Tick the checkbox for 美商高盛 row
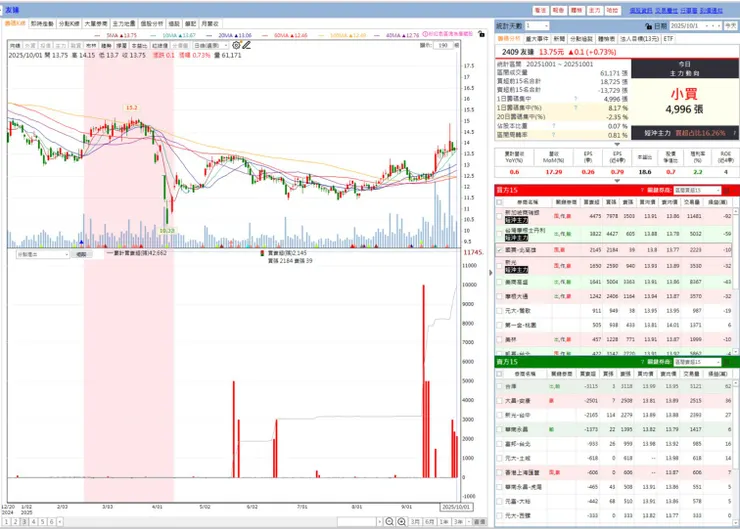Image resolution: width=740 pixels, height=529 pixels. [x=499, y=282]
